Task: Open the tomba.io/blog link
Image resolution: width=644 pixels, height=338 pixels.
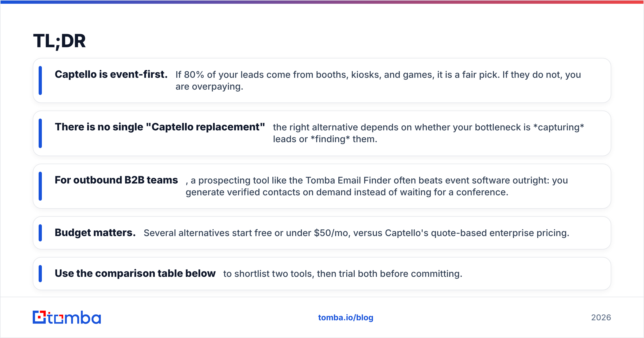Action: point(346,318)
